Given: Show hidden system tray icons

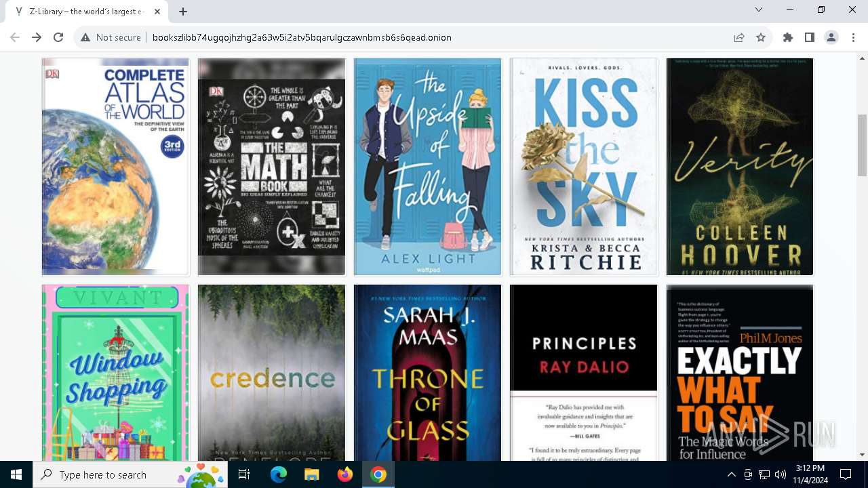Looking at the screenshot, I should pos(731,474).
